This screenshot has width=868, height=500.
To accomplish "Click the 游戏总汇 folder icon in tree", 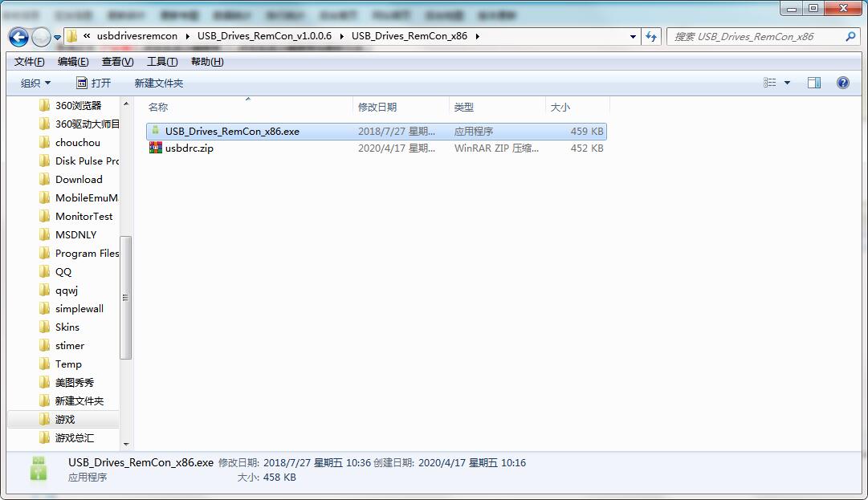I will point(45,438).
